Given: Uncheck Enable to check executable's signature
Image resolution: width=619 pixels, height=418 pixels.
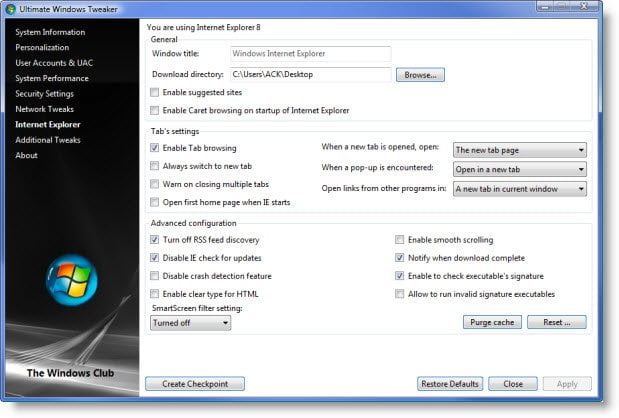Looking at the screenshot, I should pos(400,276).
